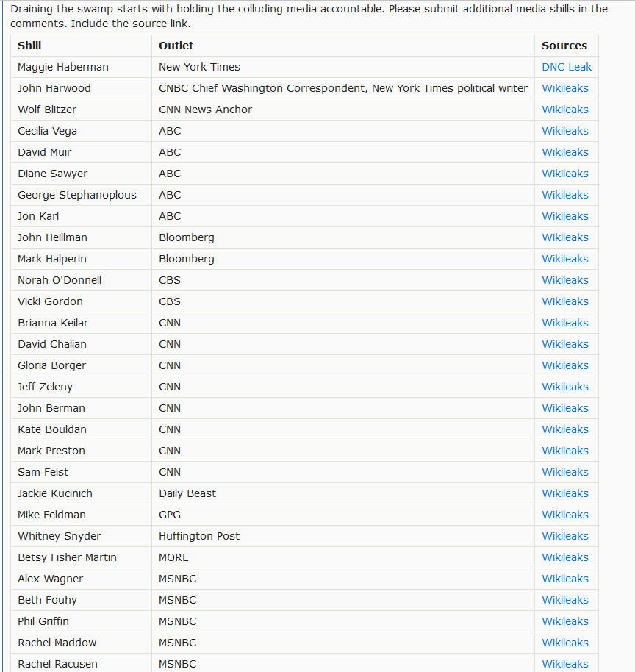Open Wikileaks link in Wolf Blitzer row
The width and height of the screenshot is (635, 672).
564,110
